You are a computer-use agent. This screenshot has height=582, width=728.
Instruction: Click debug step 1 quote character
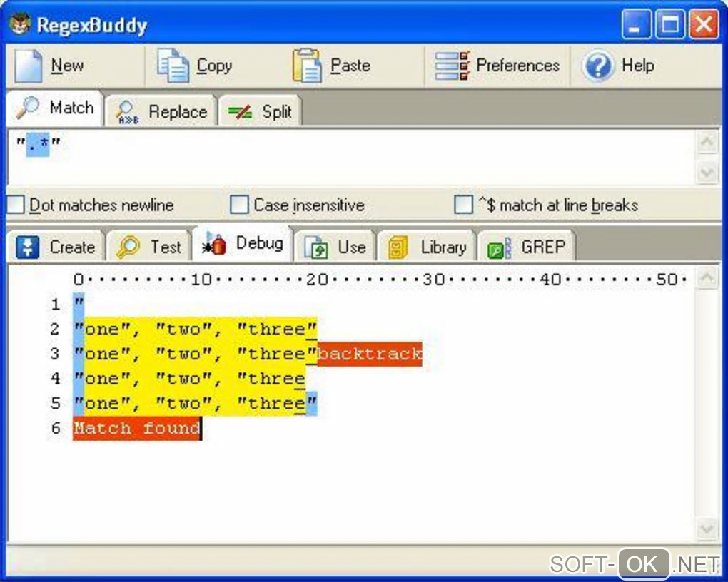click(x=79, y=304)
